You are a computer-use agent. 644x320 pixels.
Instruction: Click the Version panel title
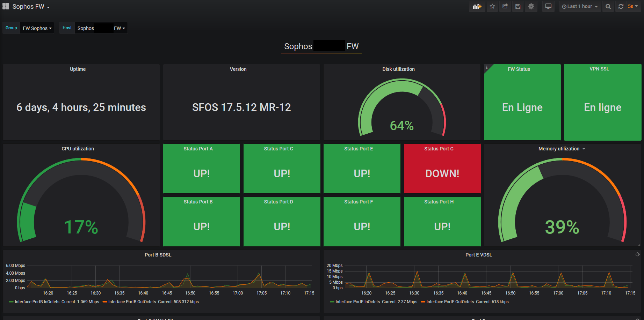(x=238, y=69)
